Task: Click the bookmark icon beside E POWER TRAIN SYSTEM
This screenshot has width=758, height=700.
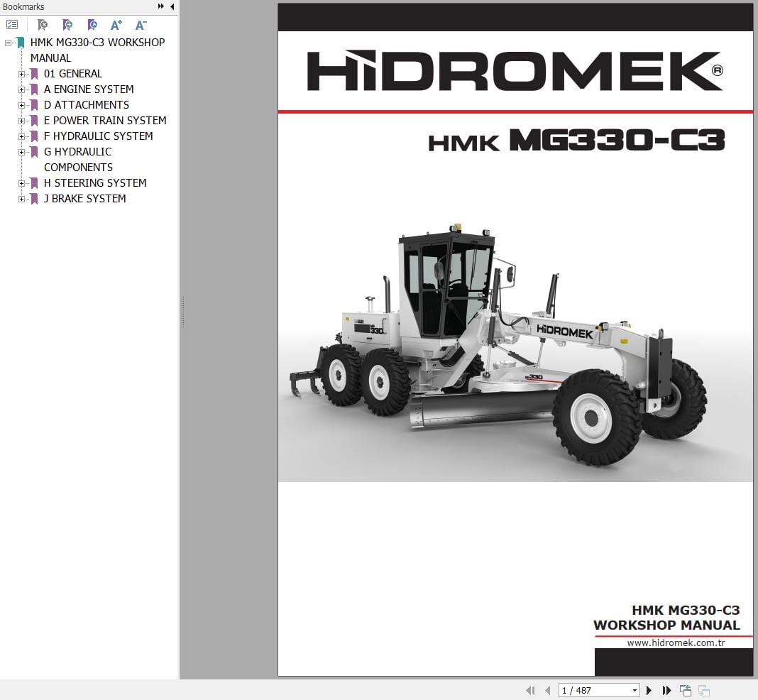Action: point(34,121)
